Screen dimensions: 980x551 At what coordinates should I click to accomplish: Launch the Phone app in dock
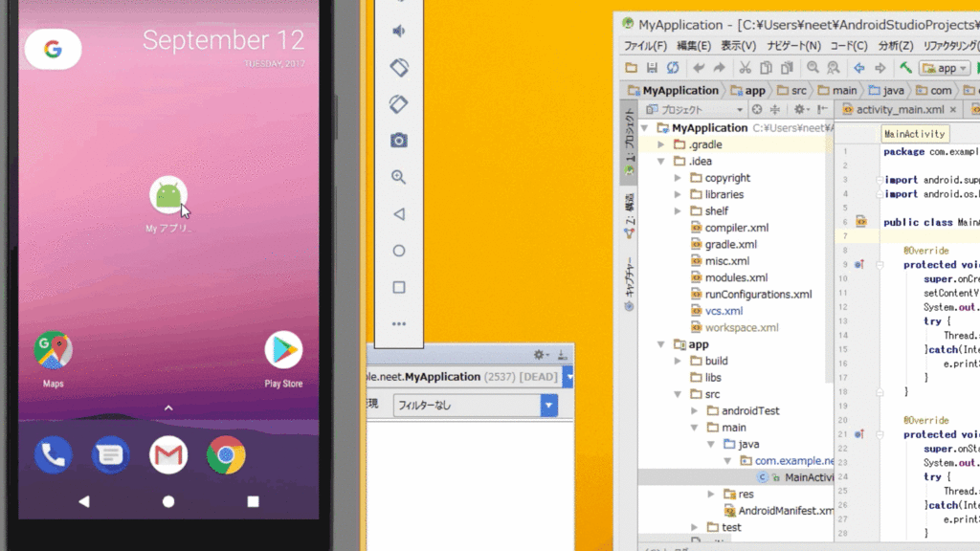[x=54, y=454]
